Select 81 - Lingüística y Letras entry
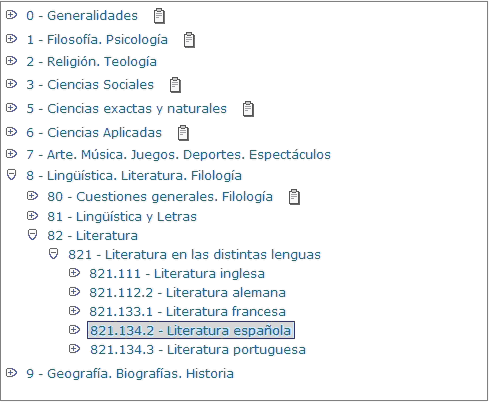 (122, 217)
